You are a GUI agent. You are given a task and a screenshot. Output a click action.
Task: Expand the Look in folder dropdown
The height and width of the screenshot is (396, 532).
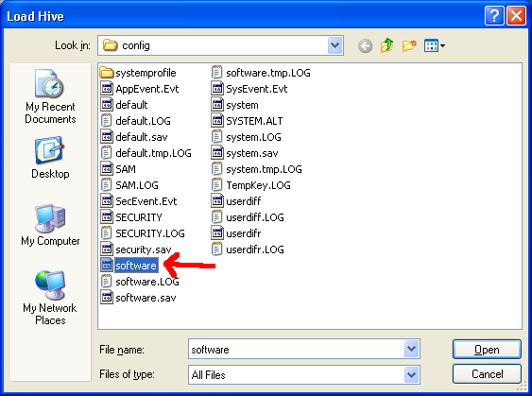[335, 45]
